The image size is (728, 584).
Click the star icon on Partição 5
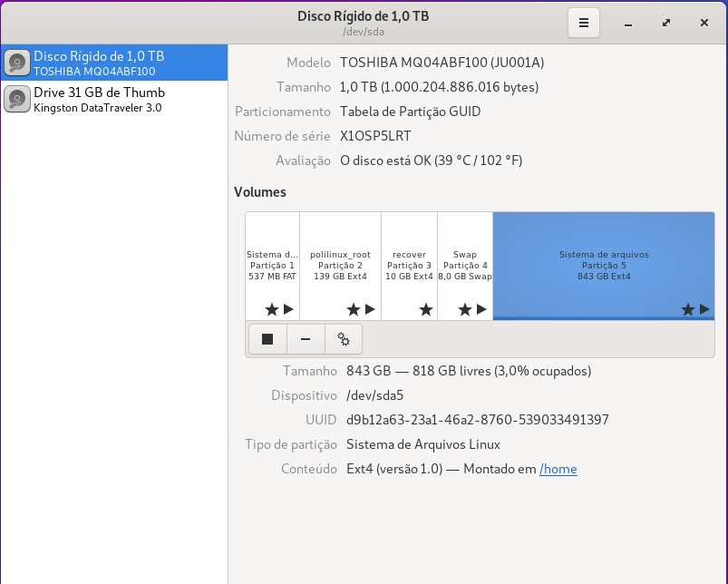[688, 309]
